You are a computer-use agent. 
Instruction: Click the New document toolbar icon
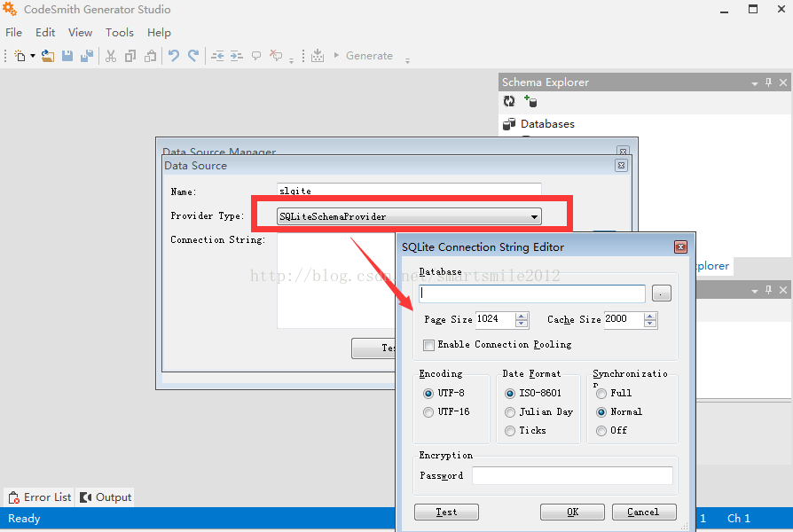[20, 56]
